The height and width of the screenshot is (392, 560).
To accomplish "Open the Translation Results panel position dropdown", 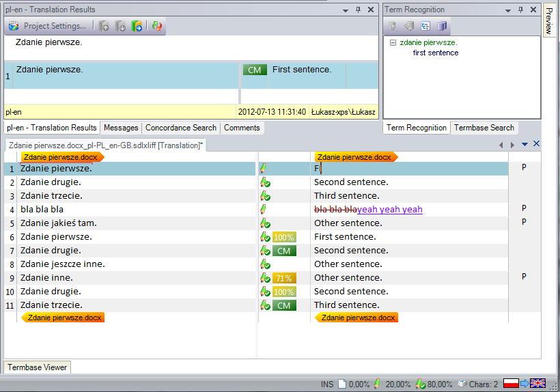I will [346, 10].
